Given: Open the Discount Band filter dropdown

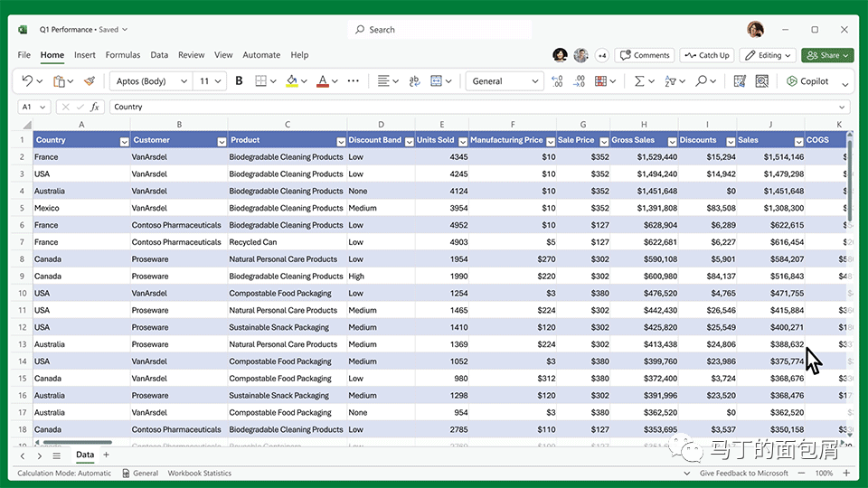Looking at the screenshot, I should click(x=409, y=142).
